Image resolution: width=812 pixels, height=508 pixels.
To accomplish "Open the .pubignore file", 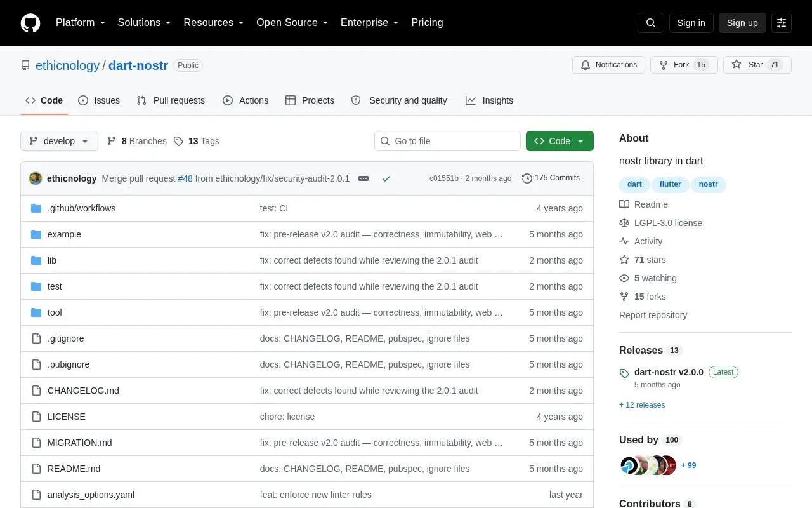I will pyautogui.click(x=69, y=364).
